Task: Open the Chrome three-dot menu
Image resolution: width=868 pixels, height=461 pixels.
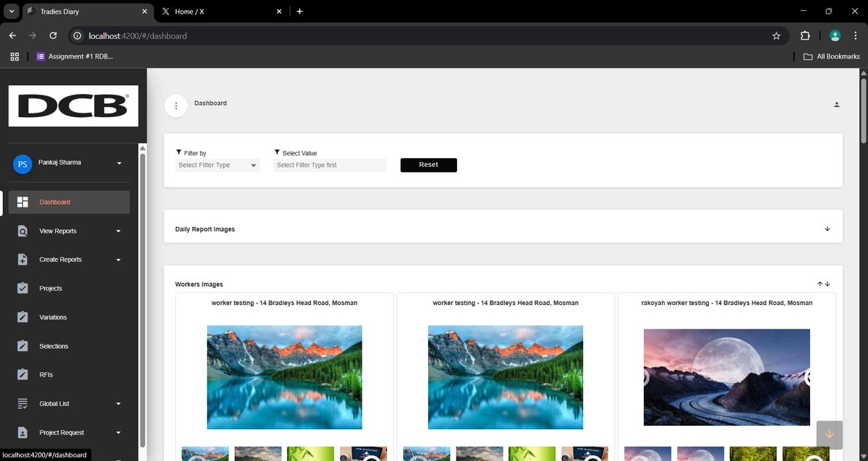Action: point(854,35)
